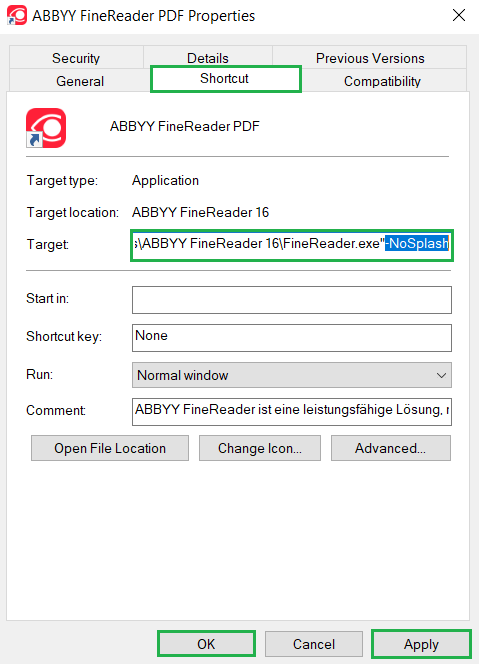Switch to the Details tab

coord(208,58)
